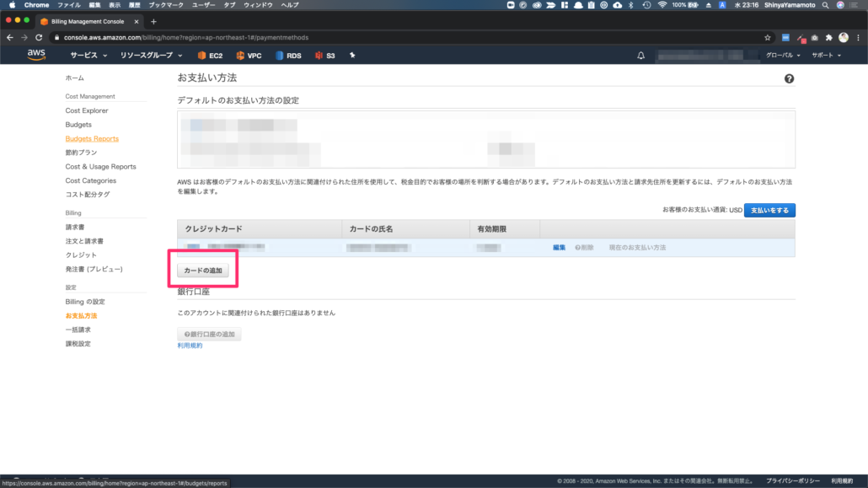Open the サポート dropdown menu
868x488 pixels.
[x=826, y=56]
